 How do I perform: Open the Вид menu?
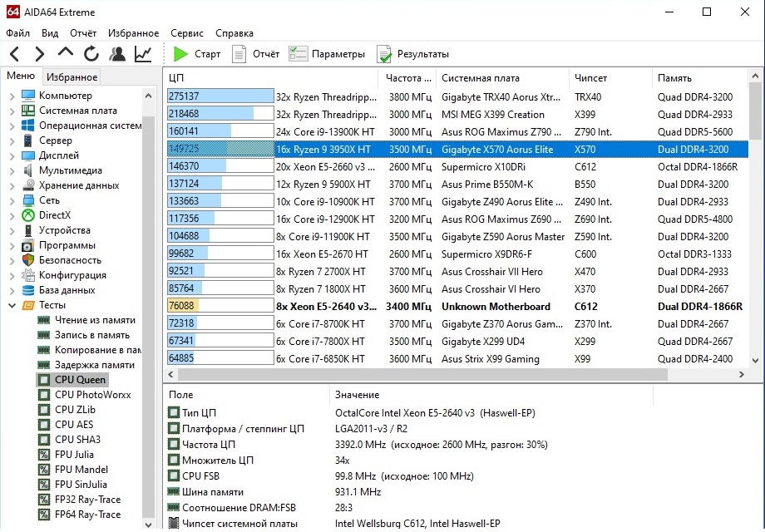(50, 33)
